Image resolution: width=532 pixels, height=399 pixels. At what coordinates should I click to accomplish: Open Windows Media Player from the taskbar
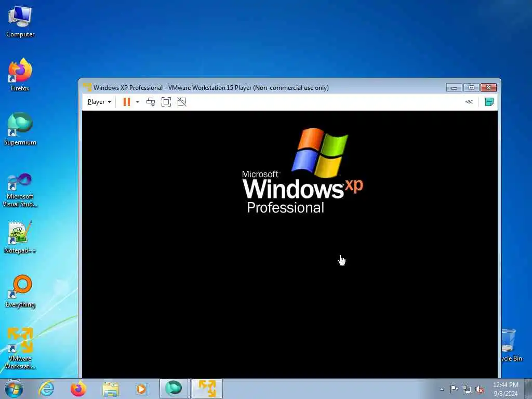tap(141, 389)
